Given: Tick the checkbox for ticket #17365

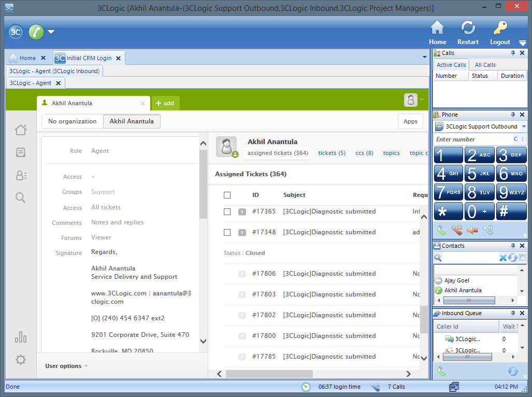Looking at the screenshot, I should click(227, 211).
